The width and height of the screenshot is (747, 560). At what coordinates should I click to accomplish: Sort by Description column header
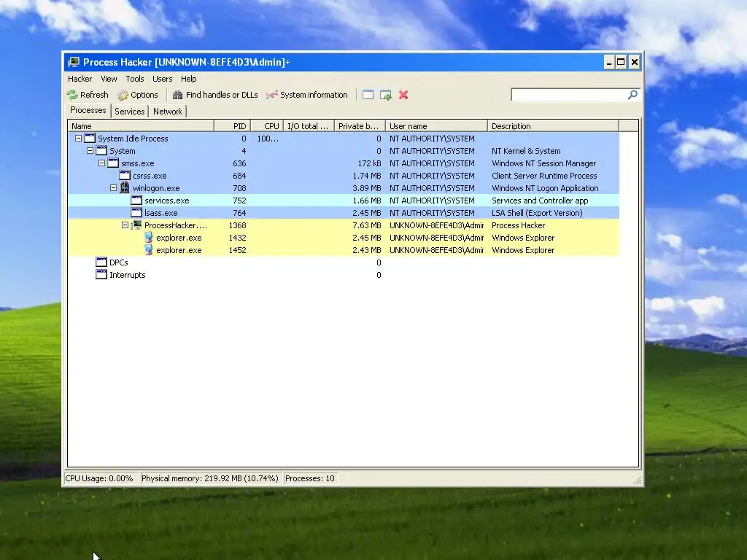pos(553,126)
